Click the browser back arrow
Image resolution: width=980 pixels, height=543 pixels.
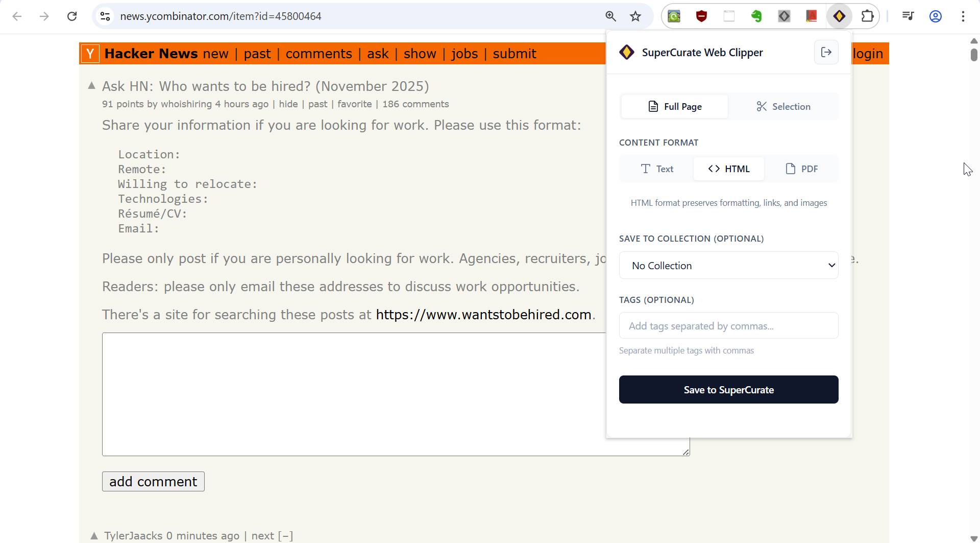pyautogui.click(x=17, y=16)
